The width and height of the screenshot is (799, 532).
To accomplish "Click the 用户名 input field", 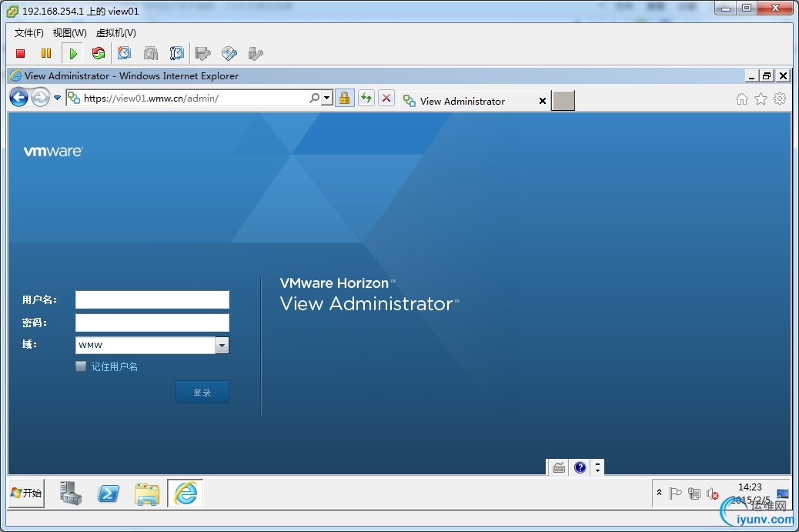I will [x=152, y=299].
